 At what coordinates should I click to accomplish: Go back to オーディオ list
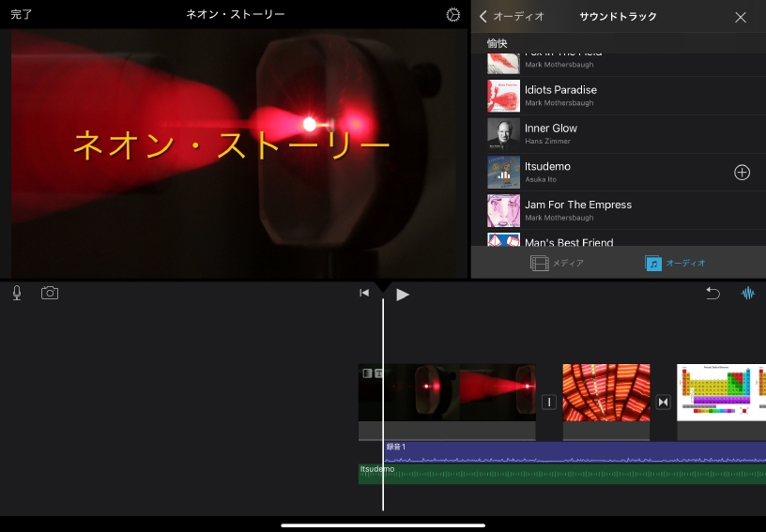512,17
